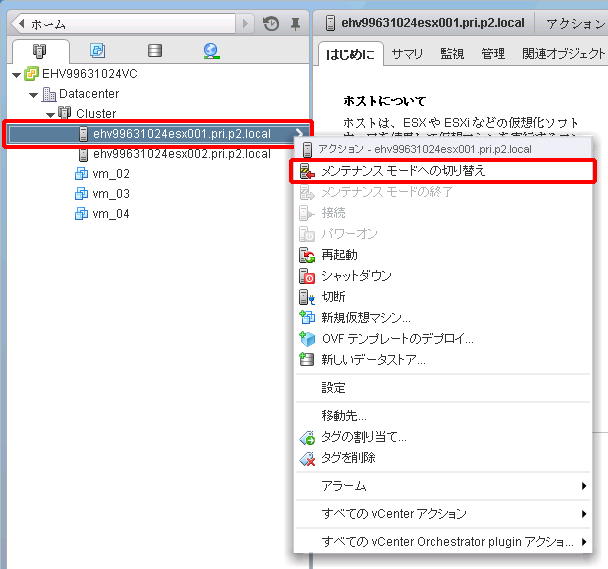This screenshot has width=608, height=569.
Task: Choose シャットダウン from context menu
Action: coord(356,276)
